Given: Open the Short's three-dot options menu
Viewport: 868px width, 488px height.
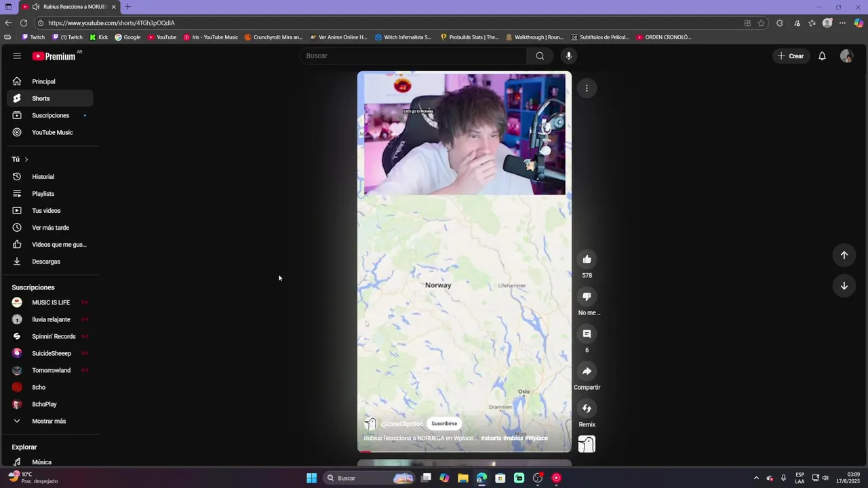Looking at the screenshot, I should click(587, 87).
